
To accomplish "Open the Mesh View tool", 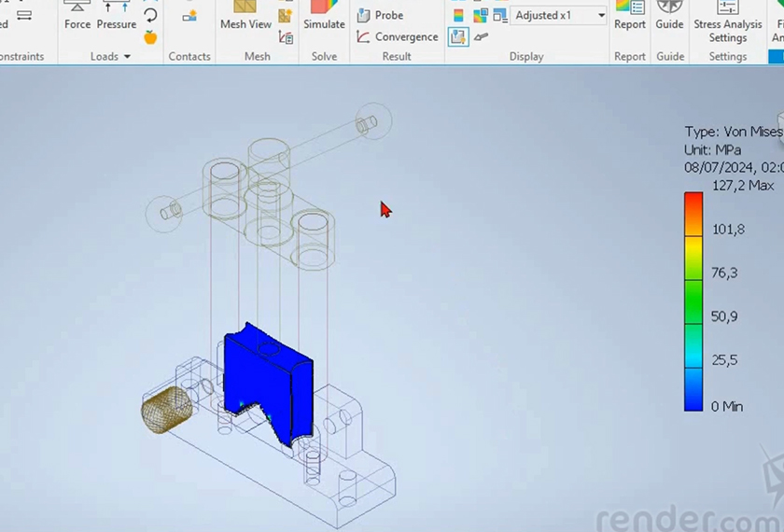I will [245, 16].
